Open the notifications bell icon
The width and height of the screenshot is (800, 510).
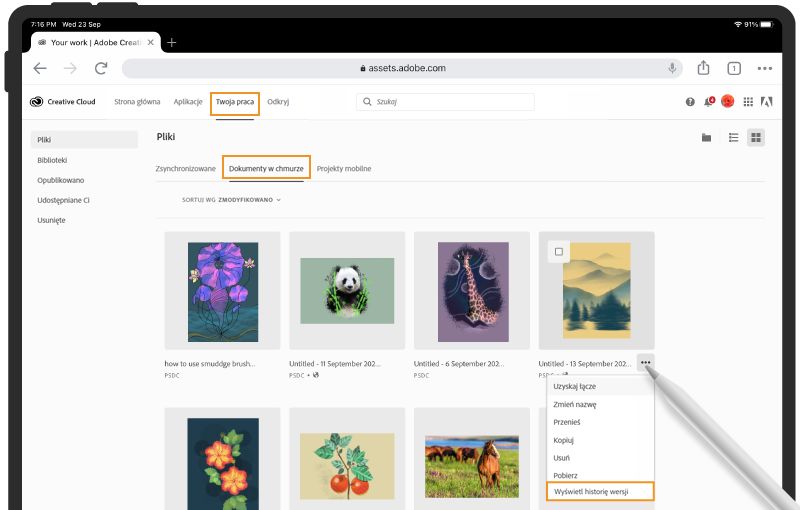(x=709, y=102)
